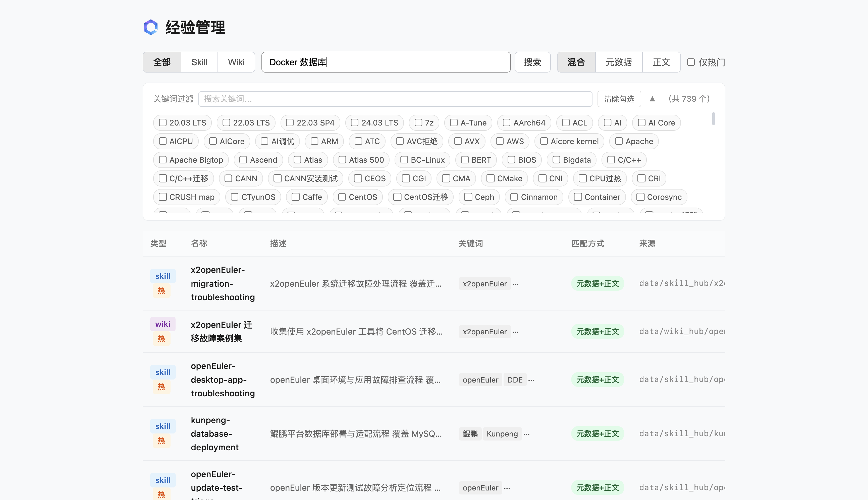868x500 pixels.
Task: Select the 正文 search mode
Action: [661, 62]
